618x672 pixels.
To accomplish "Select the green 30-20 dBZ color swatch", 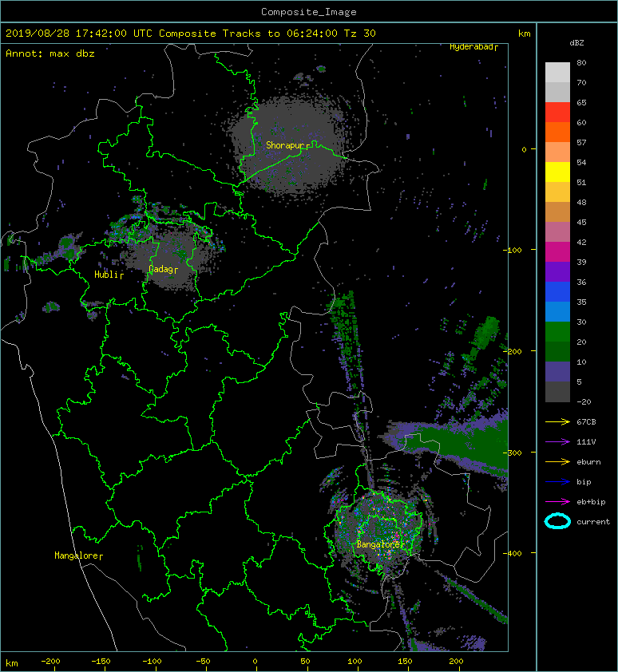I will tap(557, 332).
